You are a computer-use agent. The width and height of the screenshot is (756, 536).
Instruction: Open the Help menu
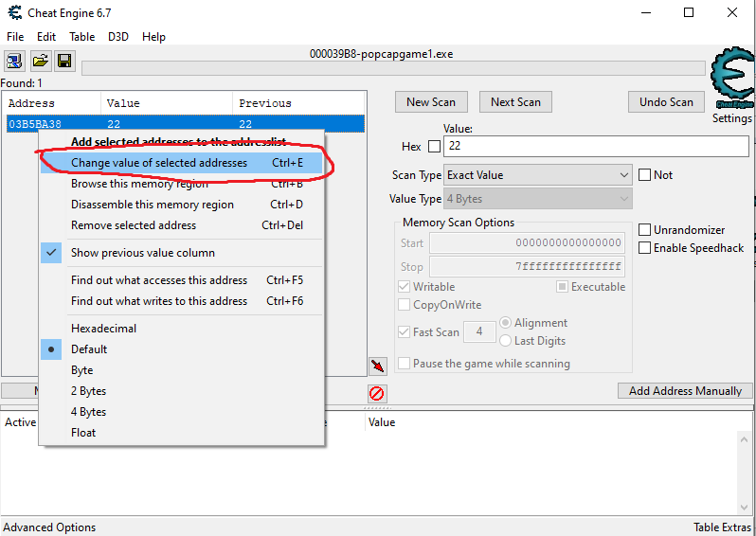[153, 37]
